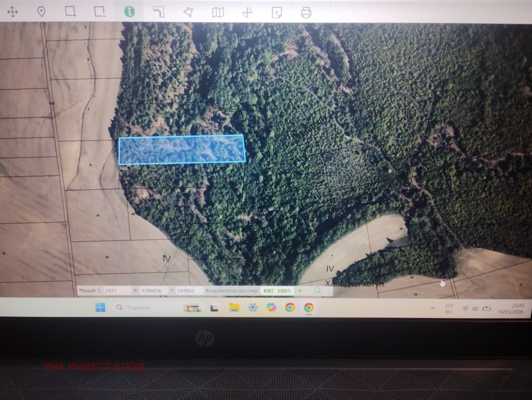Choose the polygon area drawing tool
532x400 pixels.
click(x=188, y=12)
